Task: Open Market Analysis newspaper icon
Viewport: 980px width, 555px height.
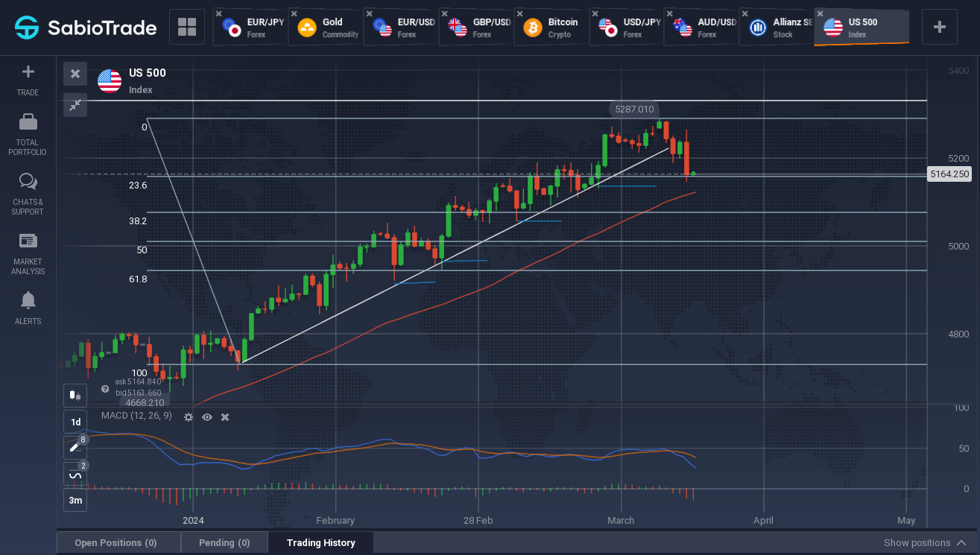Action: 28,241
